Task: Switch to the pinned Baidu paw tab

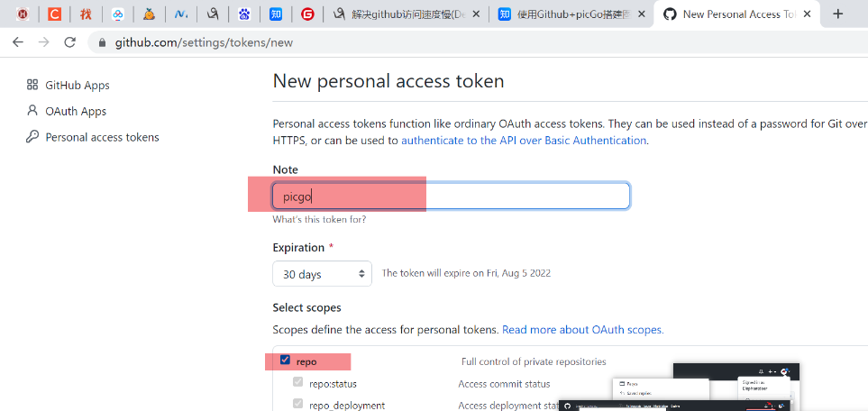Action: [243, 14]
